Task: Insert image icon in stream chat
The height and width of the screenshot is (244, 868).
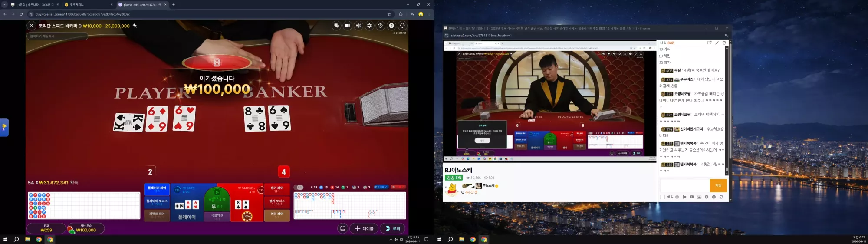Action: pos(699,197)
